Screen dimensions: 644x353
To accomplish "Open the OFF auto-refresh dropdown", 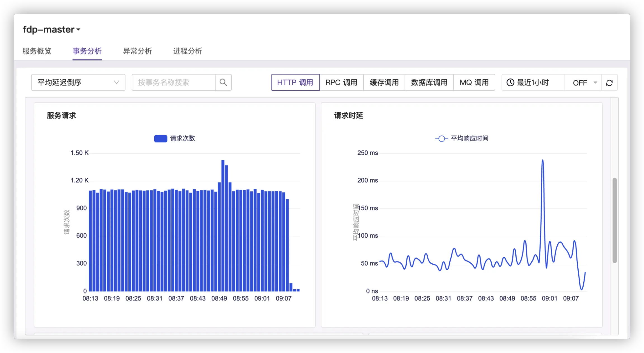I will click(583, 83).
